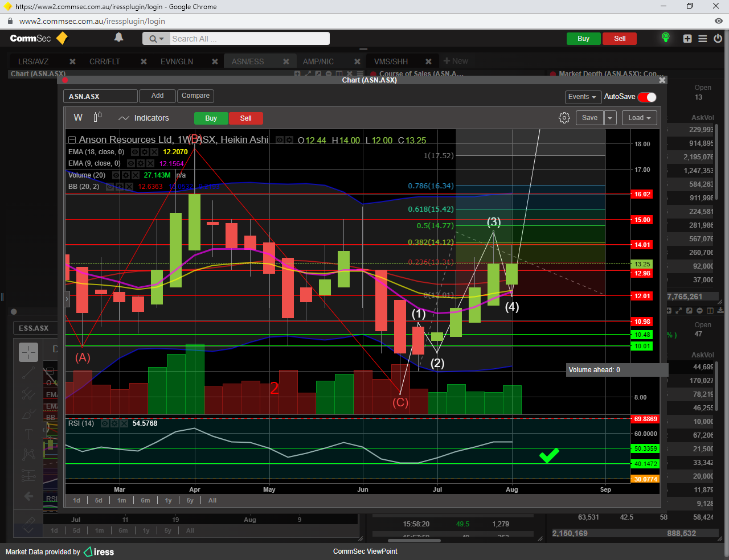The image size is (729, 560).
Task: Open the Indicators menu
Action: [144, 118]
